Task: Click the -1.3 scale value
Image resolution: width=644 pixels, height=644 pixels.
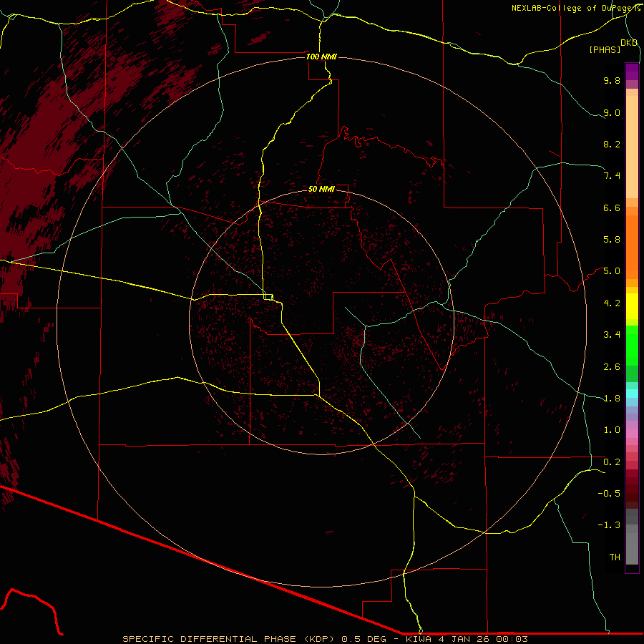Action: 609,525
